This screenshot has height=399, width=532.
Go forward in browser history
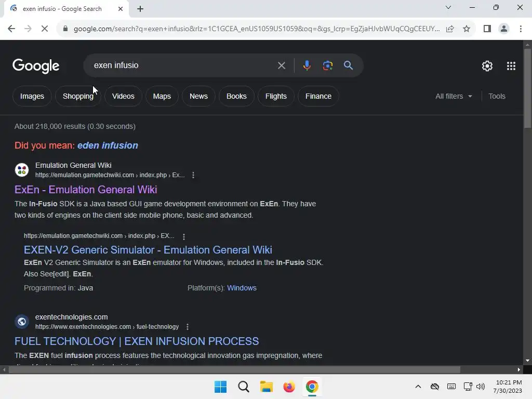(x=28, y=29)
